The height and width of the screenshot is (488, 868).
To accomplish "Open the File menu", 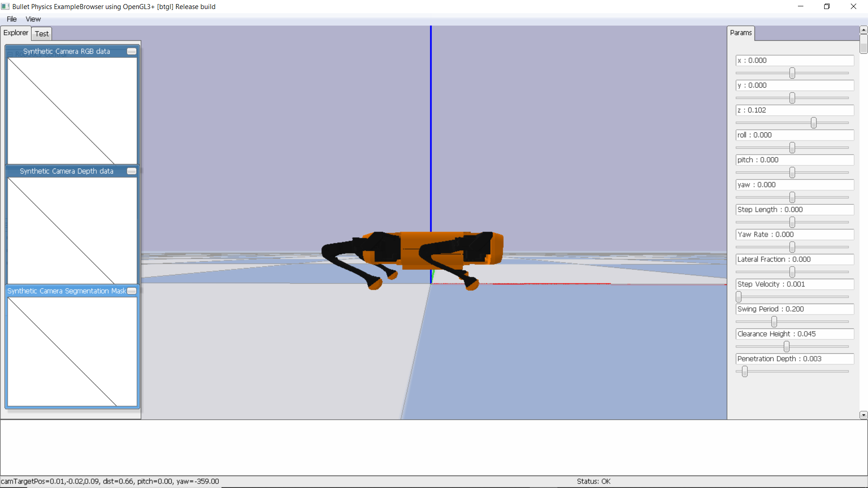I will point(12,19).
